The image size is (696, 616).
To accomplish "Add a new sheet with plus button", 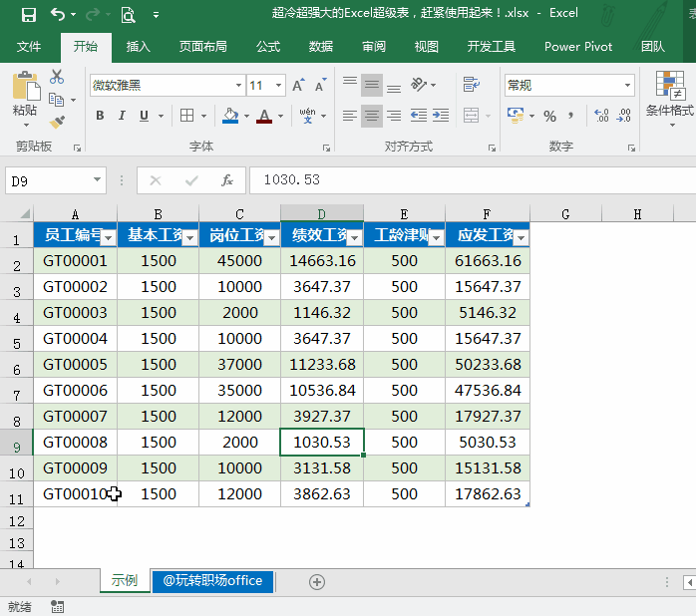I will coord(317,582).
